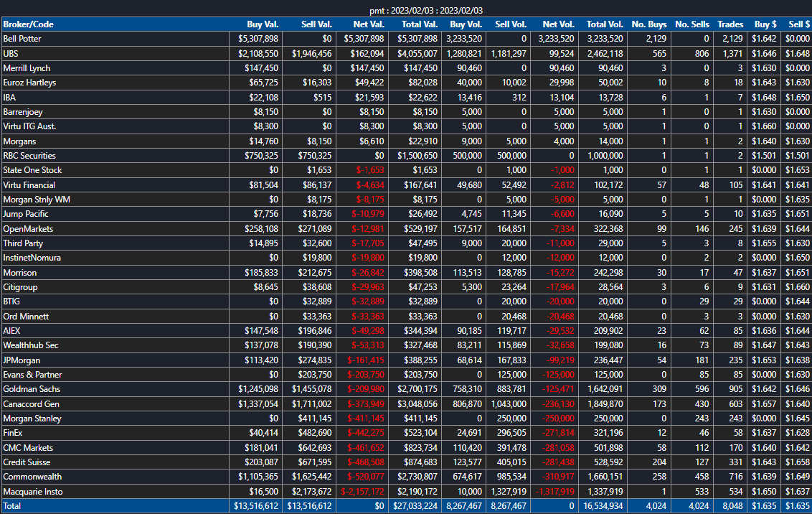Select the Merrill Lynch broker name
The image size is (812, 514).
(x=27, y=68)
